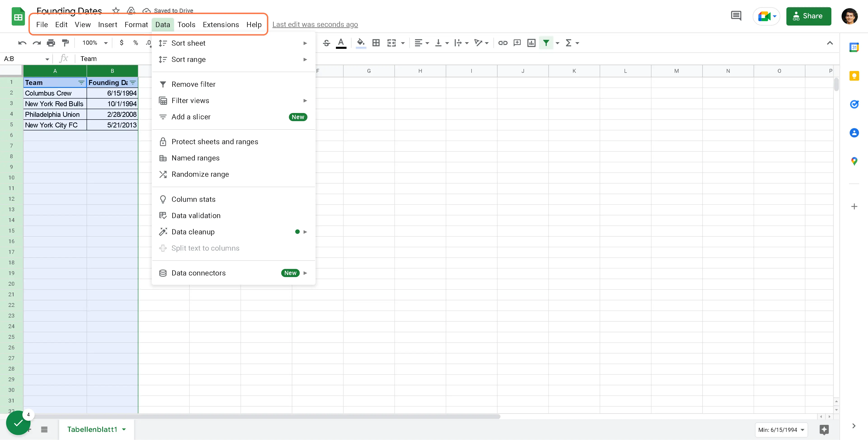Toggle filter button in Team header

pos(81,82)
